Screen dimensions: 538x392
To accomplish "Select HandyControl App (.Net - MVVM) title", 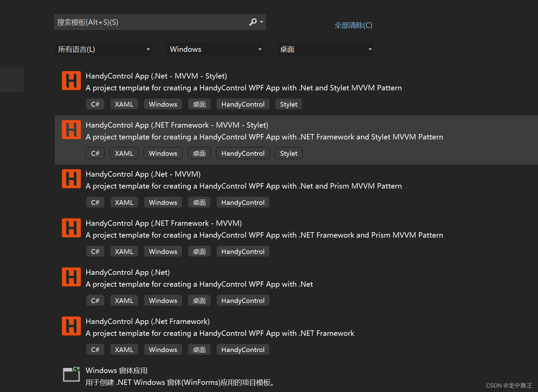I will pos(143,174).
